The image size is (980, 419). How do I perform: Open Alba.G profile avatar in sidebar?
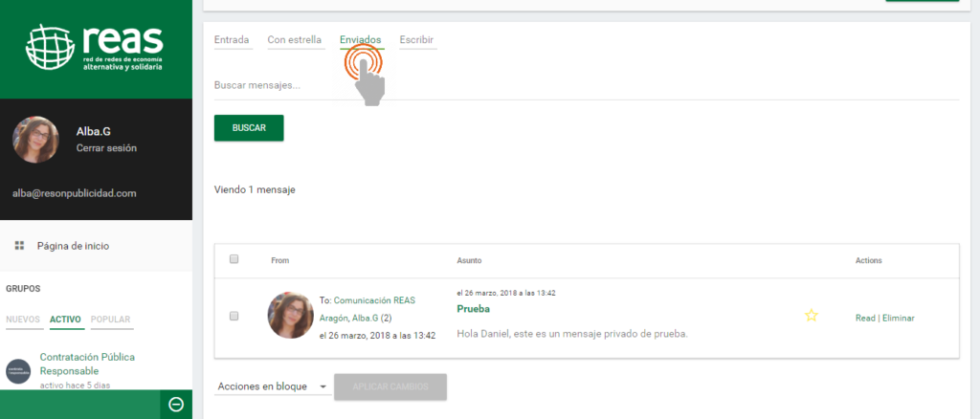(35, 140)
